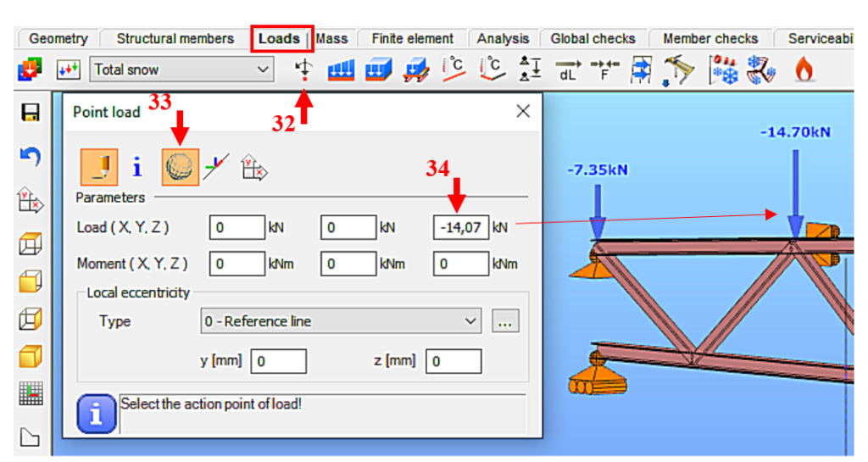This screenshot has height=462, width=868.
Task: Toggle the grid display icon
Action: point(31,394)
